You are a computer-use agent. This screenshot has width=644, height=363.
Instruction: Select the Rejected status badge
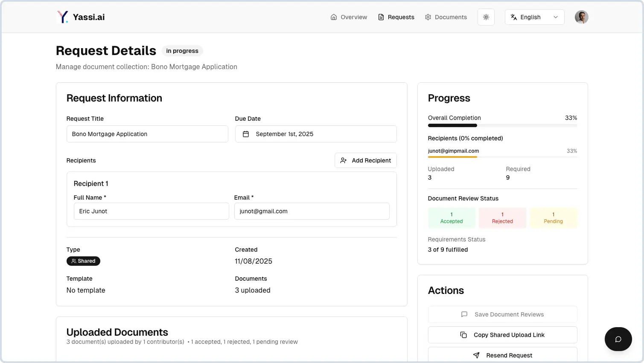tap(502, 218)
